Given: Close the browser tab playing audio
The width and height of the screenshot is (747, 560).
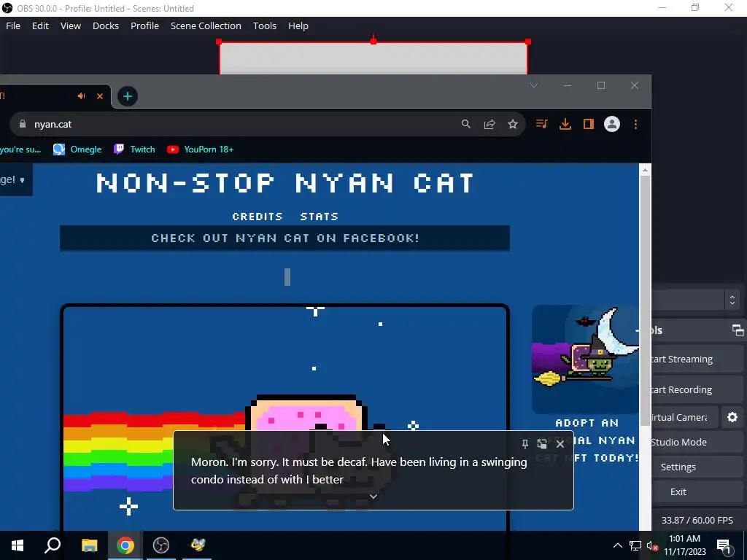Looking at the screenshot, I should [x=99, y=96].
